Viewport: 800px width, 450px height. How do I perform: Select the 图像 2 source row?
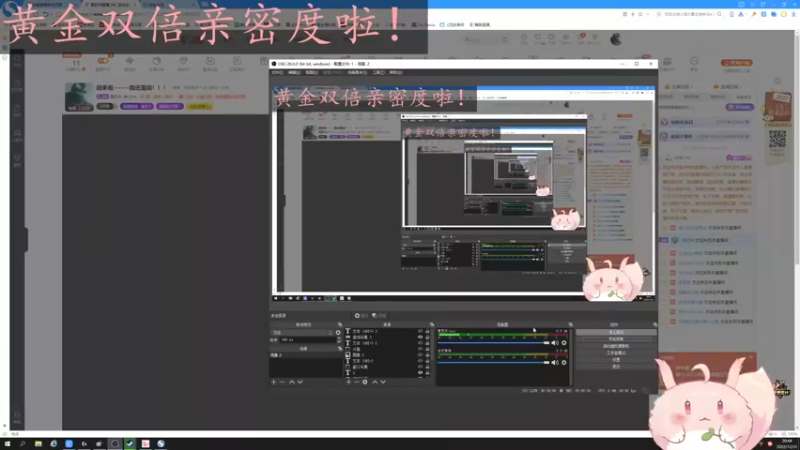click(x=388, y=355)
